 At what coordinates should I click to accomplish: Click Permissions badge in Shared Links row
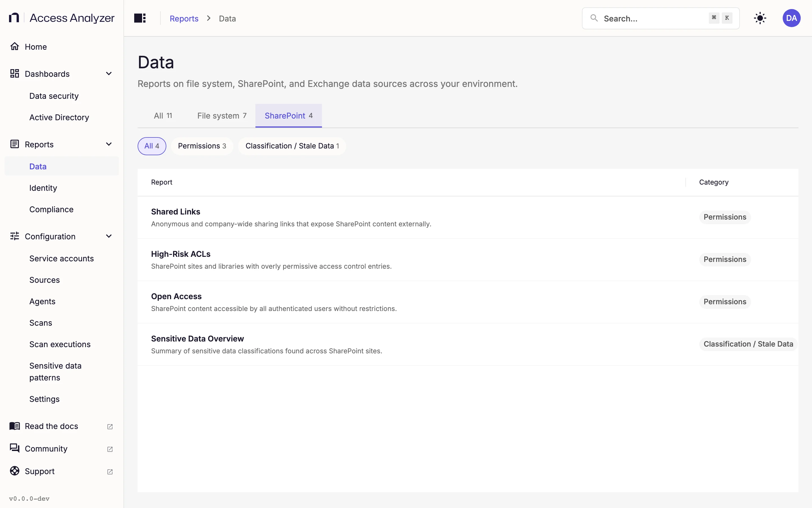[x=725, y=217]
